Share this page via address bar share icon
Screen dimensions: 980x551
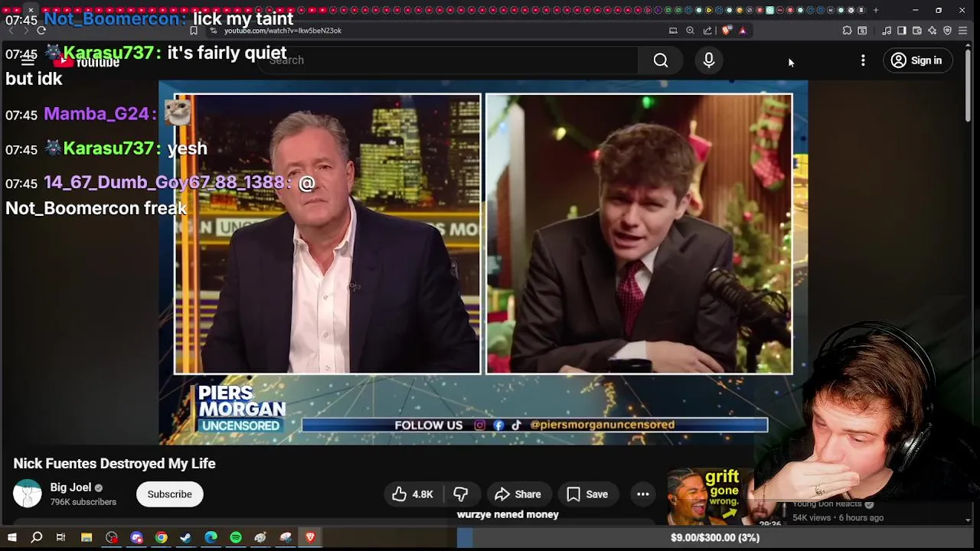707,31
